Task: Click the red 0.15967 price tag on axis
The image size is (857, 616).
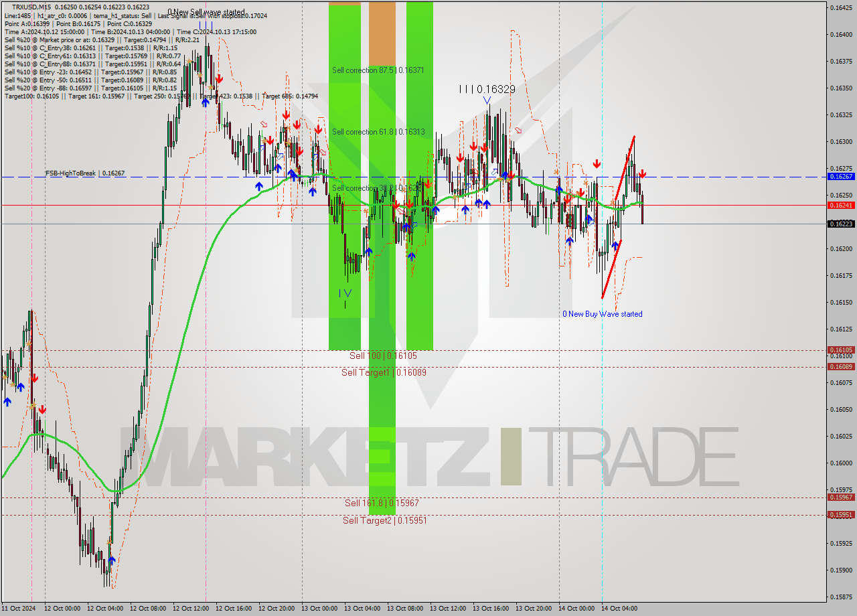Action: click(841, 497)
